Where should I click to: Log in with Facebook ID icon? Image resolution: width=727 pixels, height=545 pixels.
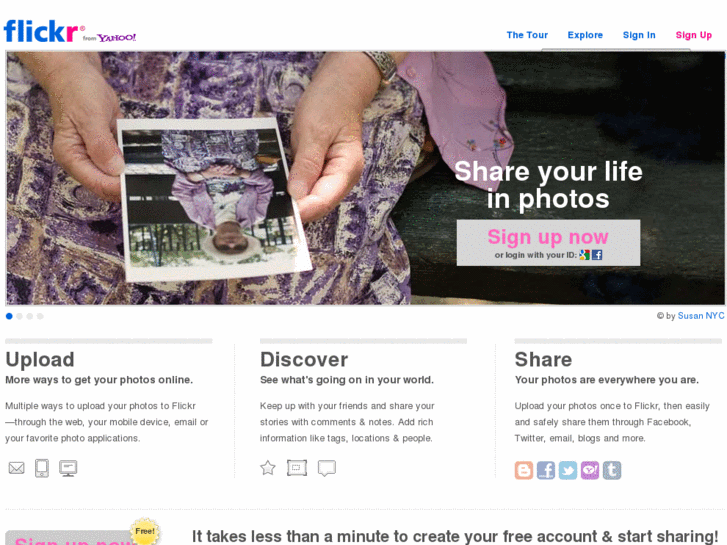597,255
